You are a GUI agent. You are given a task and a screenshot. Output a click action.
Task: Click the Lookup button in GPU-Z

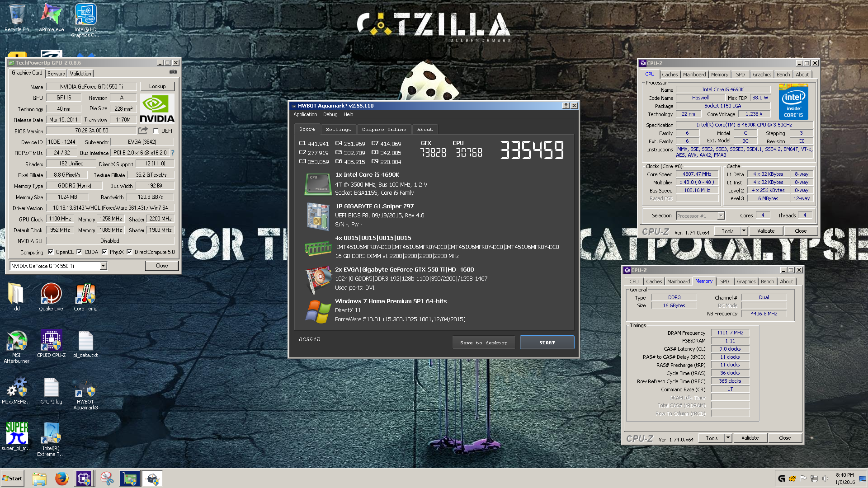(157, 86)
